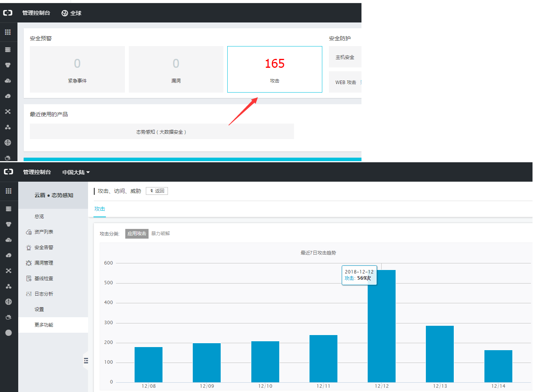Click the globe icon next to 全球
This screenshot has height=392, width=536.
pos(65,13)
